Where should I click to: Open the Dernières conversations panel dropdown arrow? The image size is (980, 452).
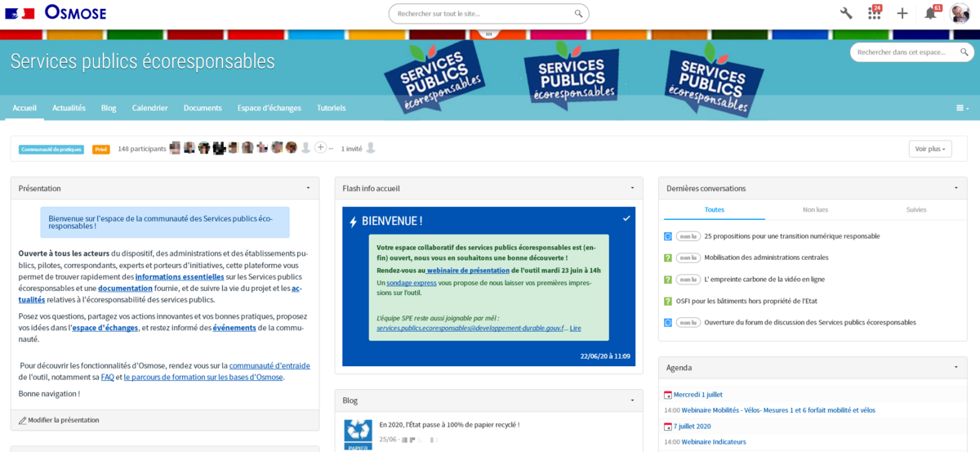pos(956,188)
